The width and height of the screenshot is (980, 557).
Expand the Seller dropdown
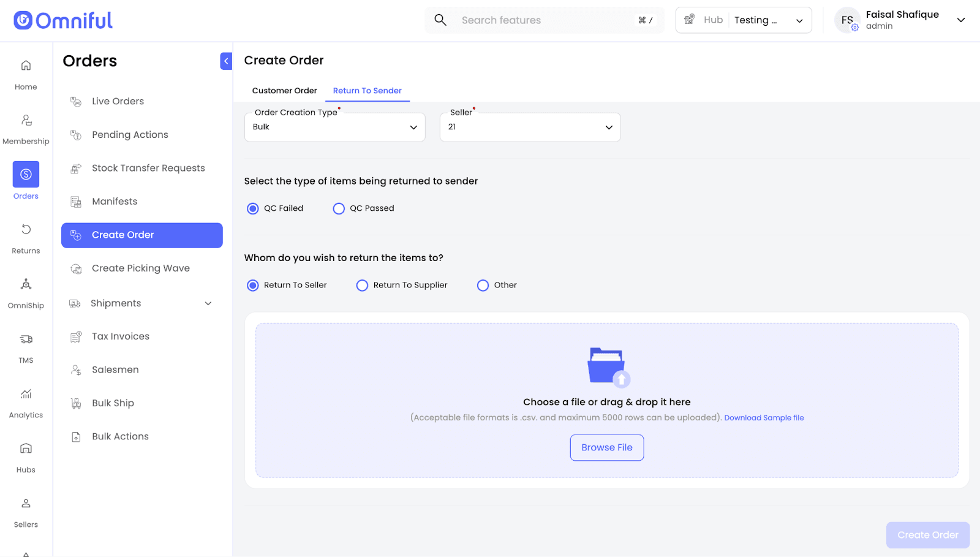click(530, 127)
